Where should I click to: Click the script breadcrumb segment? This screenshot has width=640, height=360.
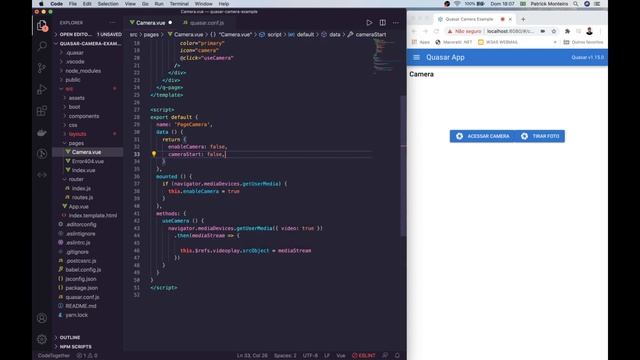pos(274,35)
